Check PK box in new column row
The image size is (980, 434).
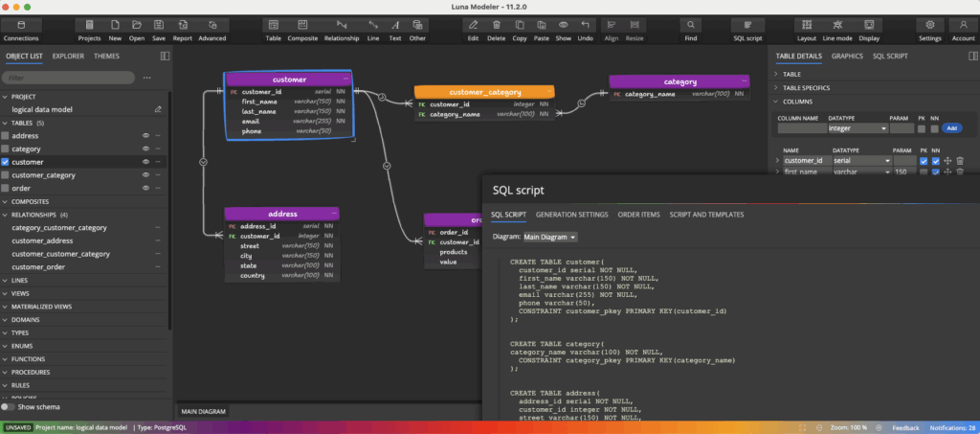[x=922, y=128]
